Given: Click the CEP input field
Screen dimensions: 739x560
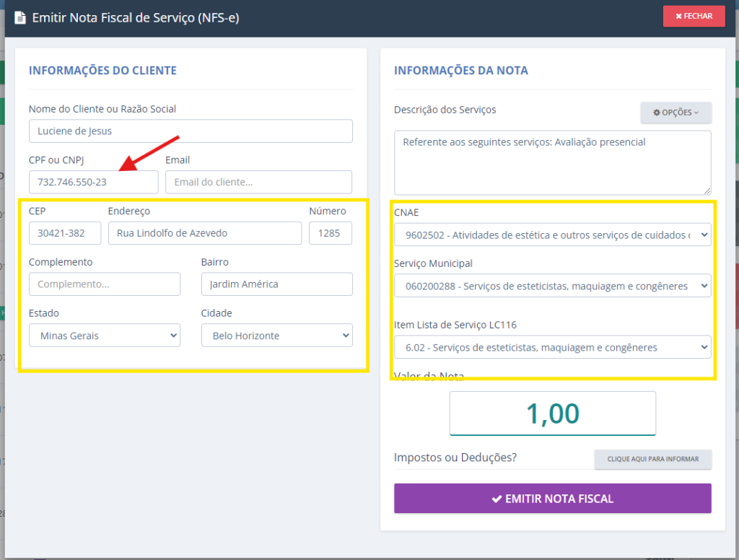Looking at the screenshot, I should click(x=65, y=233).
